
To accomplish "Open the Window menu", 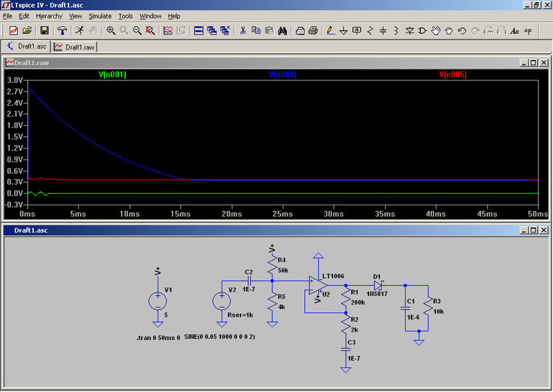I will click(151, 16).
